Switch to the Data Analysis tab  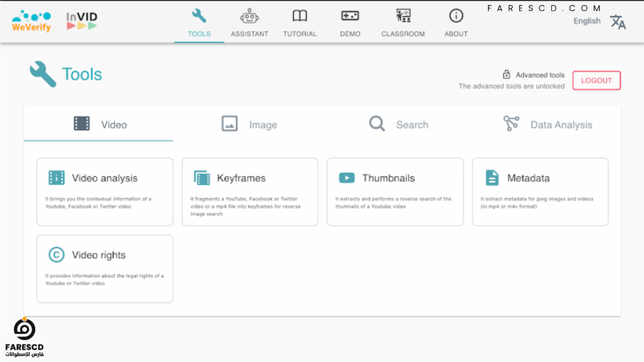pyautogui.click(x=546, y=124)
